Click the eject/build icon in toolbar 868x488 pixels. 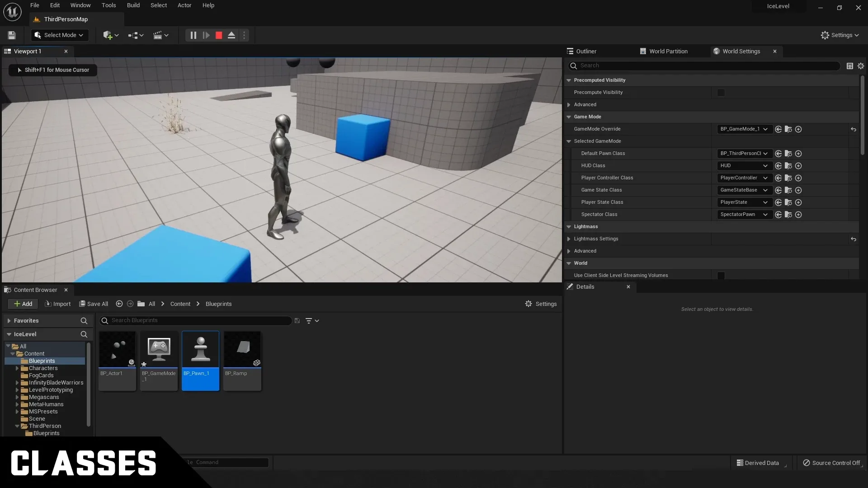click(x=231, y=35)
